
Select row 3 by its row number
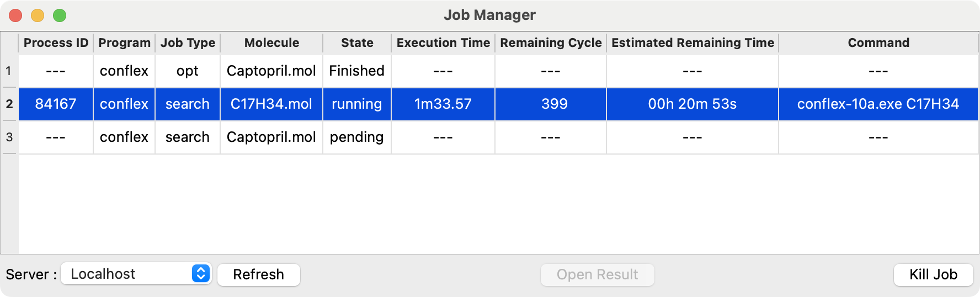[9, 137]
